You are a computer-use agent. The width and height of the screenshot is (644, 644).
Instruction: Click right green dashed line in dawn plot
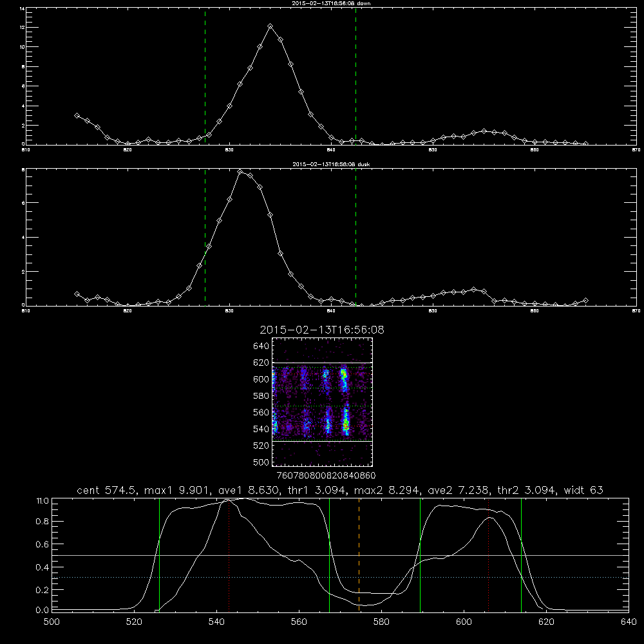(355, 76)
